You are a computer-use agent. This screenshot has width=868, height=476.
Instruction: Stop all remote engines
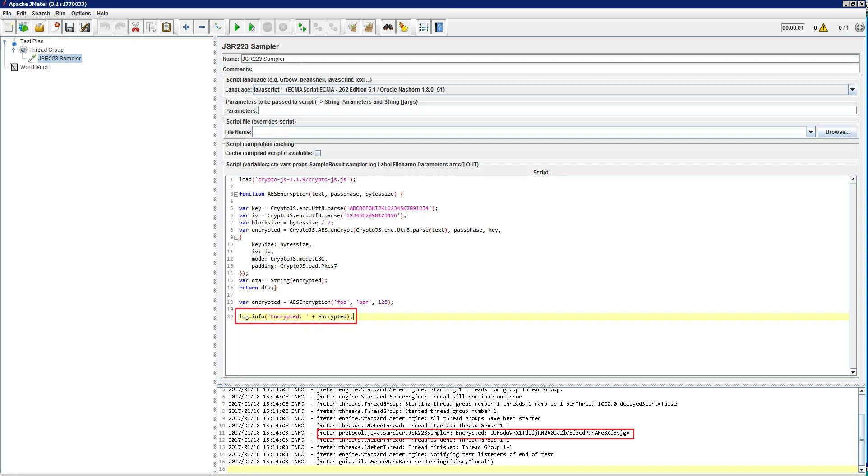(x=318, y=27)
